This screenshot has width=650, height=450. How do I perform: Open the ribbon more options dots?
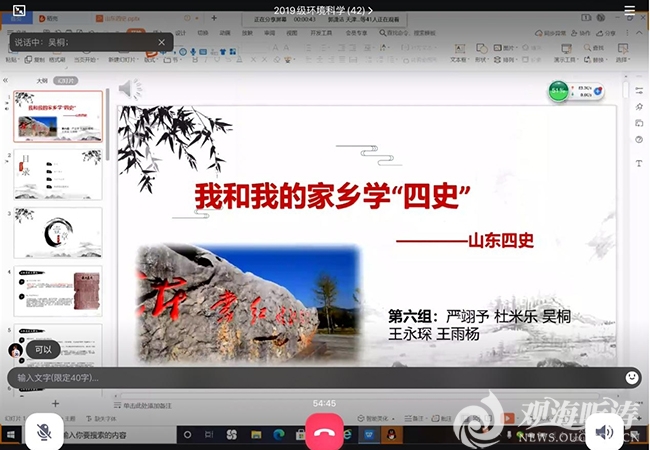627,33
